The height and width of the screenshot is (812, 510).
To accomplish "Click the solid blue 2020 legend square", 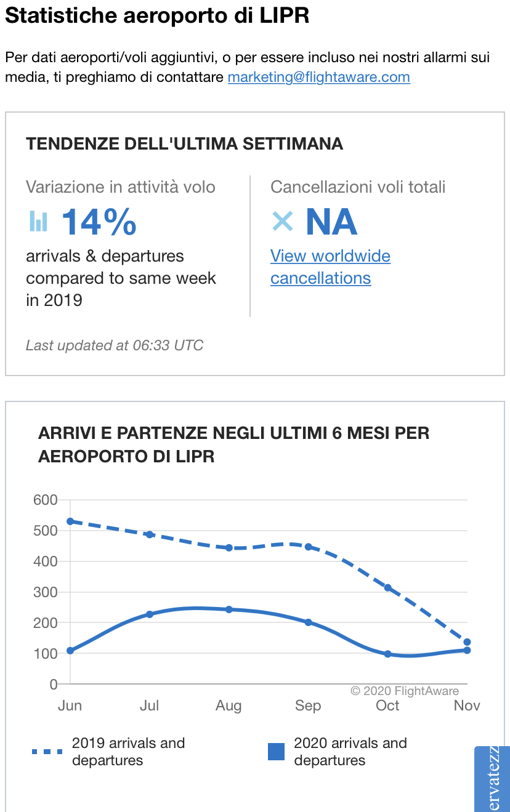I will pyautogui.click(x=277, y=752).
